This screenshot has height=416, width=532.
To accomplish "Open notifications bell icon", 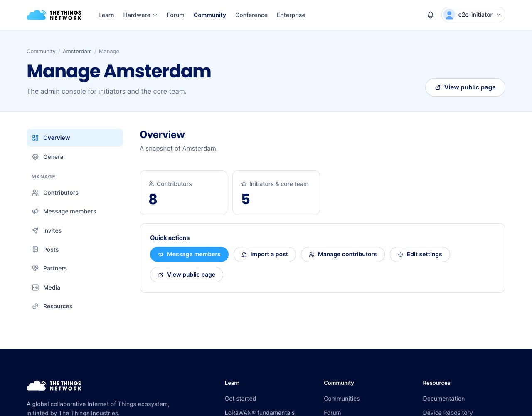I will [x=431, y=15].
